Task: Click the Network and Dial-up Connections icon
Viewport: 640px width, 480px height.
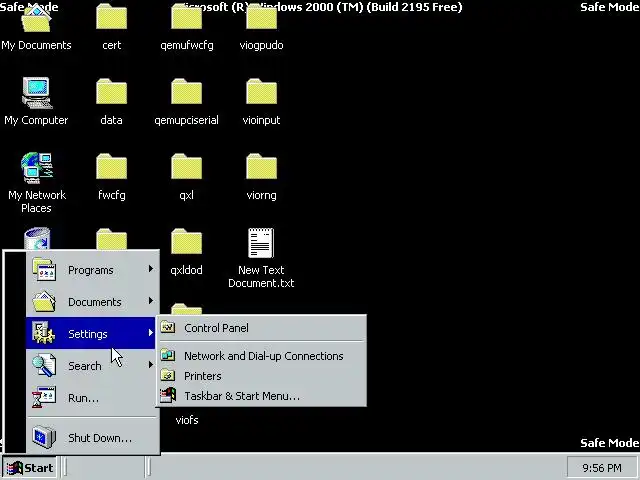Action: 168,356
